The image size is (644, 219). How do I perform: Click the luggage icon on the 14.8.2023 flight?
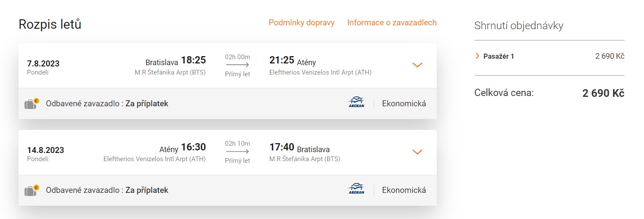coord(31,190)
